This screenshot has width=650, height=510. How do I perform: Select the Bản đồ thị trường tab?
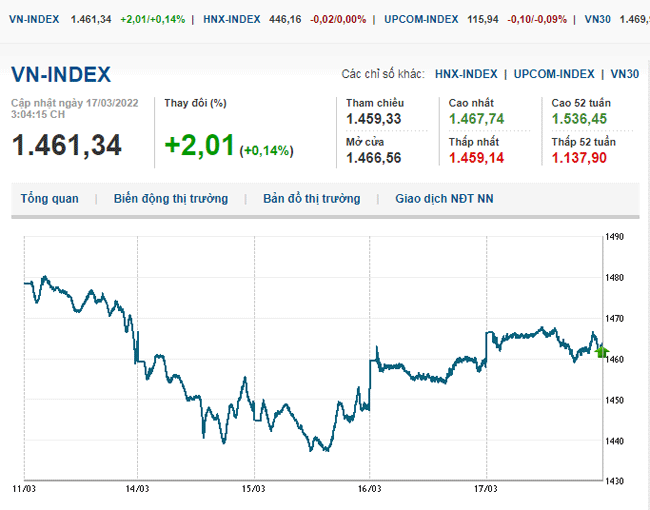click(311, 199)
